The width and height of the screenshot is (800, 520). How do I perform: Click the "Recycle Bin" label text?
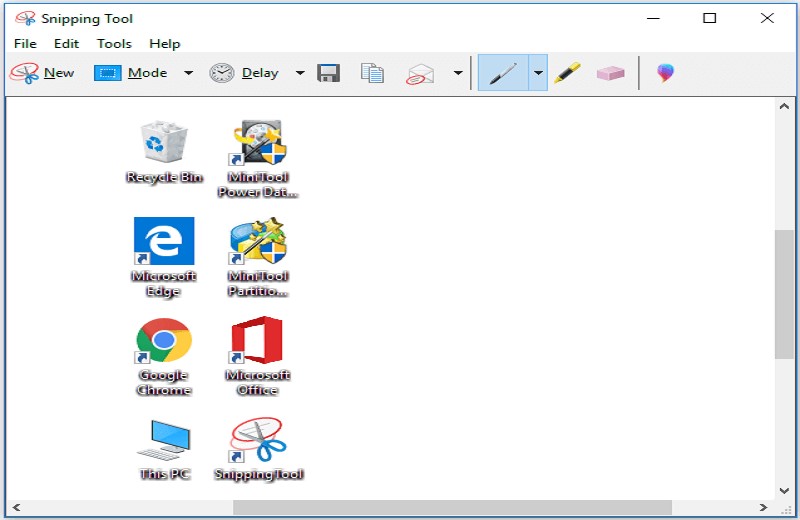point(164,177)
